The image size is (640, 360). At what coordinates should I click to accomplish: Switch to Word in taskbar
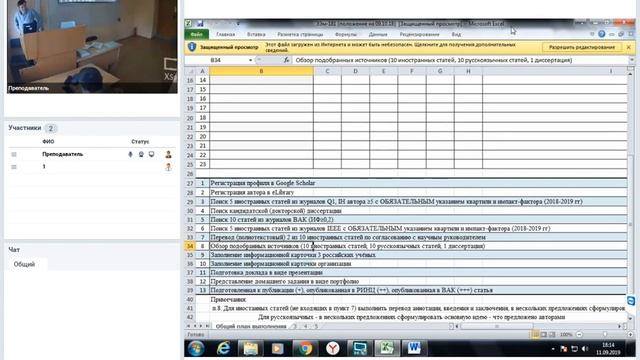(x=414, y=348)
